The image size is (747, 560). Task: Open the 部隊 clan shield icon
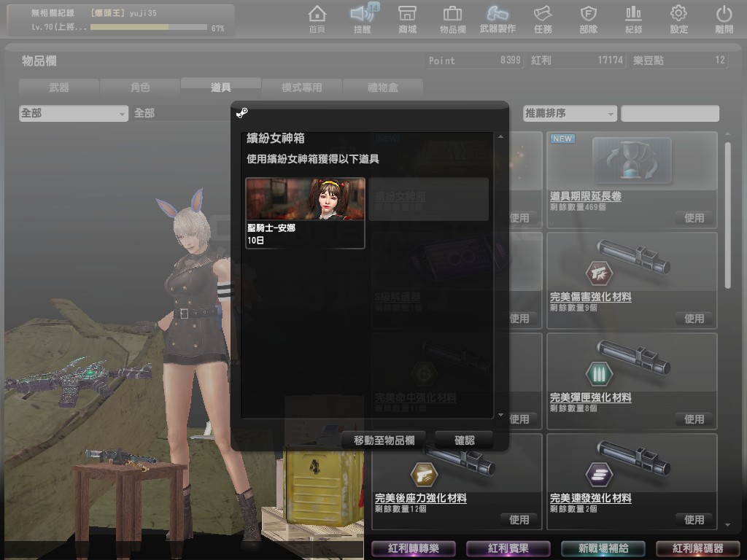589,19
